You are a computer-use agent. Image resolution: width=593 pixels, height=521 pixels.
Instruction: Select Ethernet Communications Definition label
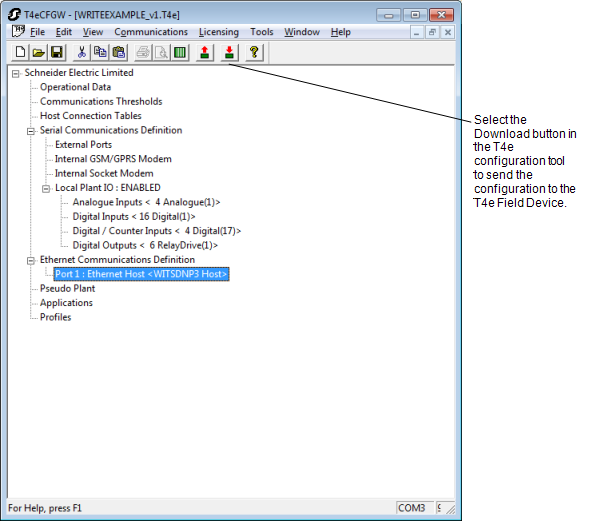(x=117, y=259)
